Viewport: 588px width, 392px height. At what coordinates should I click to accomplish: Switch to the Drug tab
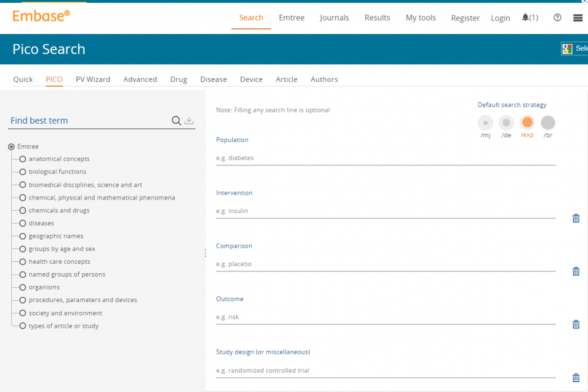179,79
